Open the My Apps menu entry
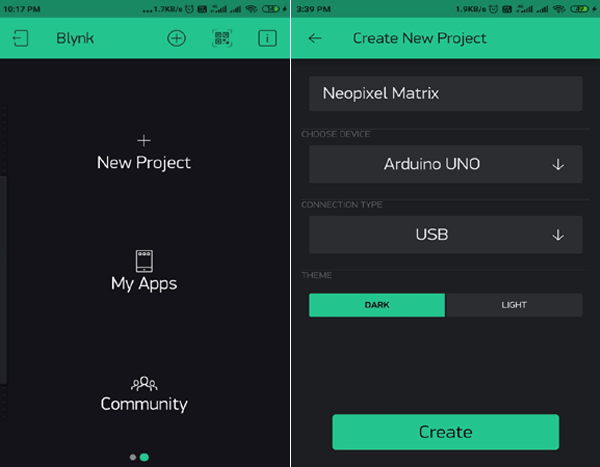 (144, 284)
